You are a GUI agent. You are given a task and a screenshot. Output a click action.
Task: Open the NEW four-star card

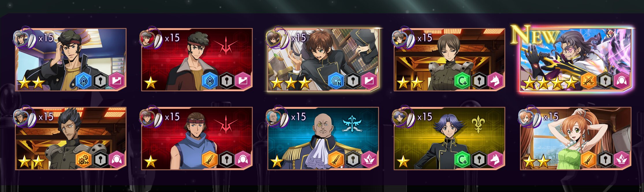(x=576, y=60)
